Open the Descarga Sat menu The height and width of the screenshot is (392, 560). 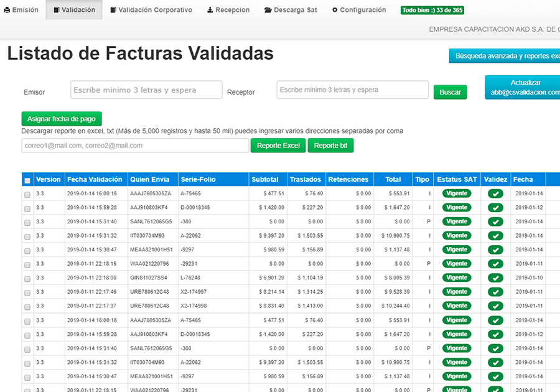pos(291,10)
